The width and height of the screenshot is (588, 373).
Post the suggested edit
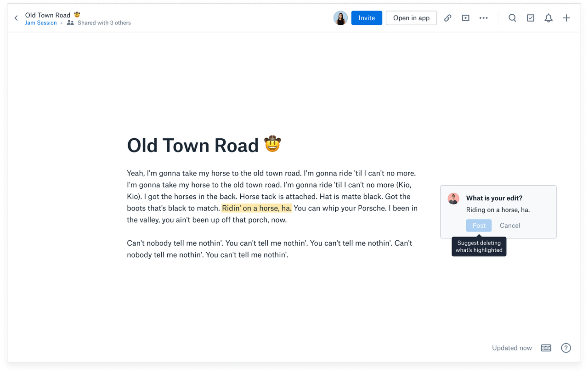click(479, 225)
